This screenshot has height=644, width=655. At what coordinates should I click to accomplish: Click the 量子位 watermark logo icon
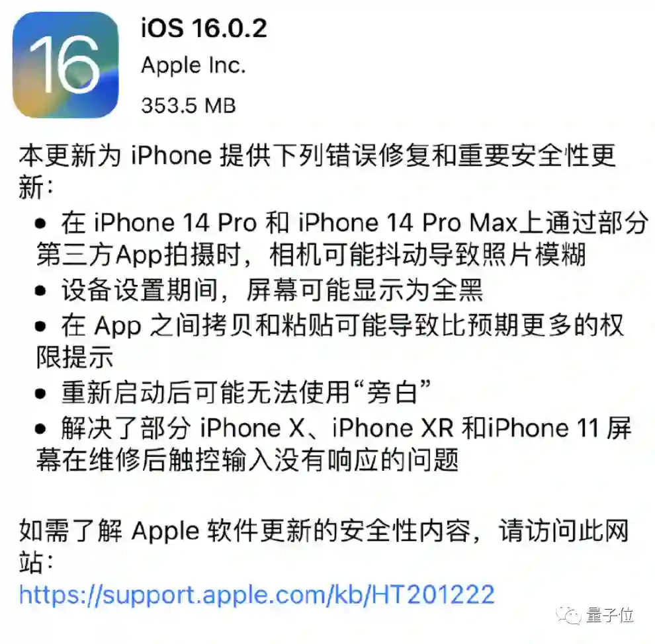(x=569, y=615)
